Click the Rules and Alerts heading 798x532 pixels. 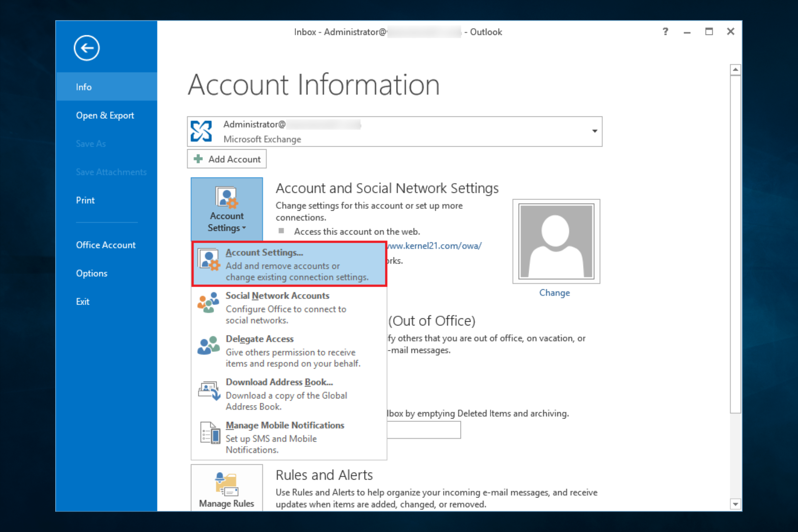coord(324,475)
